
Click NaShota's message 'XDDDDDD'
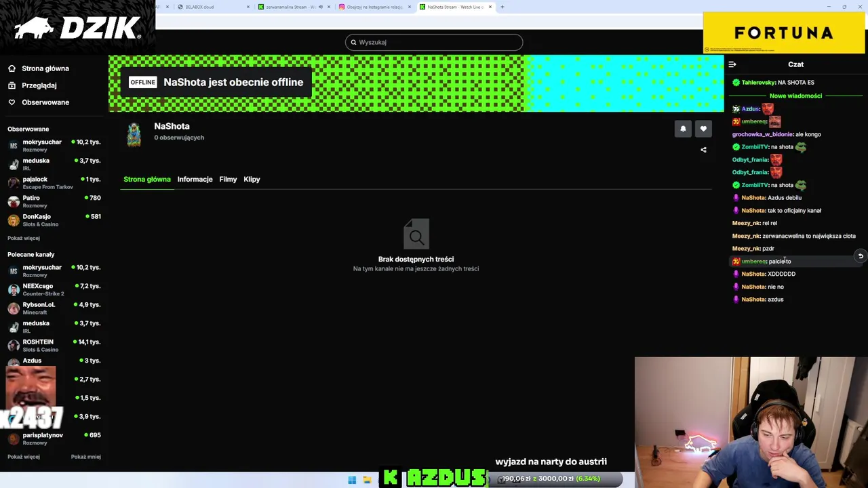781,274
